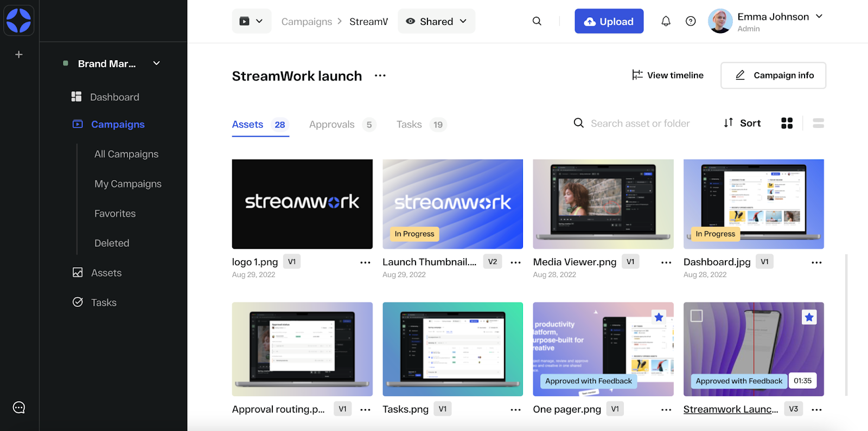Open the logo 1.png thumbnail
The height and width of the screenshot is (431, 868).
click(x=302, y=204)
